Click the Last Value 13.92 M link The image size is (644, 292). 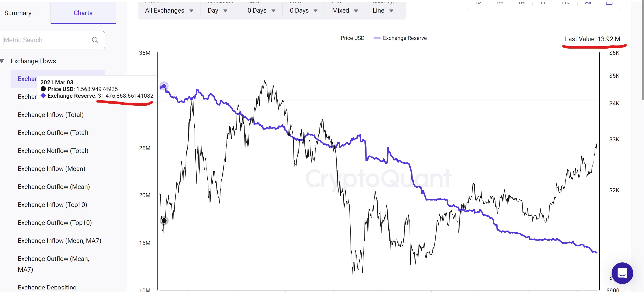pos(592,39)
